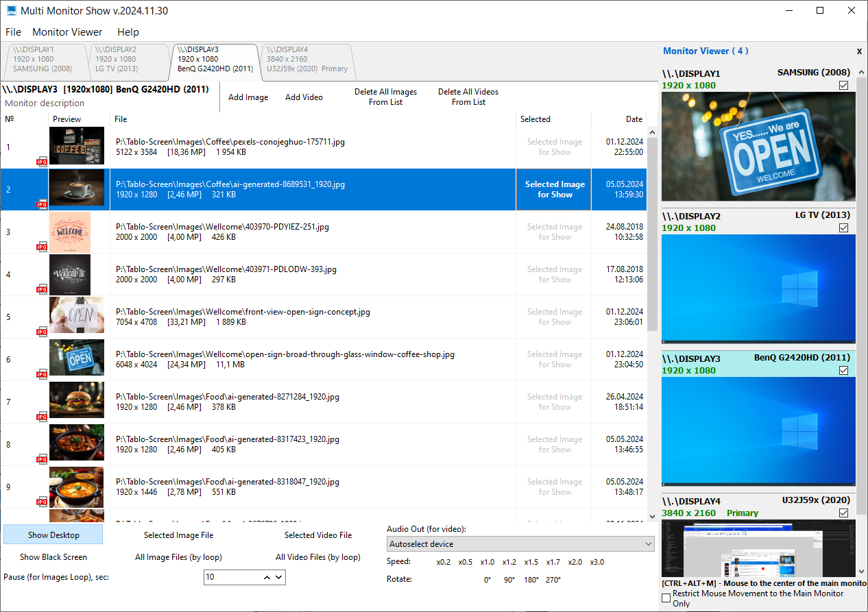The width and height of the screenshot is (868, 612).
Task: Decrease the pause seconds with down arrow
Action: coord(279,577)
